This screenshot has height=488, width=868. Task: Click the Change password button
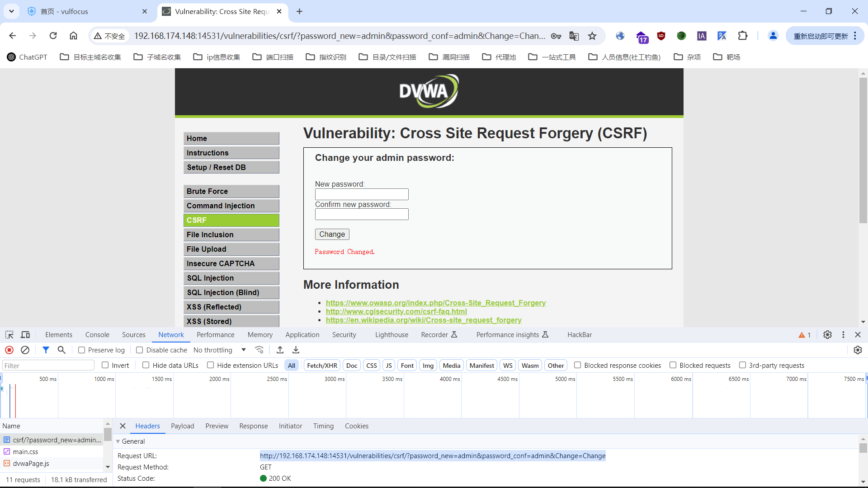(332, 234)
